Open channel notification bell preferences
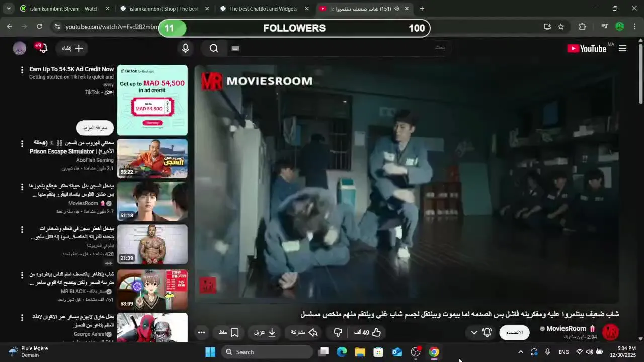644x362 pixels. tap(480, 332)
